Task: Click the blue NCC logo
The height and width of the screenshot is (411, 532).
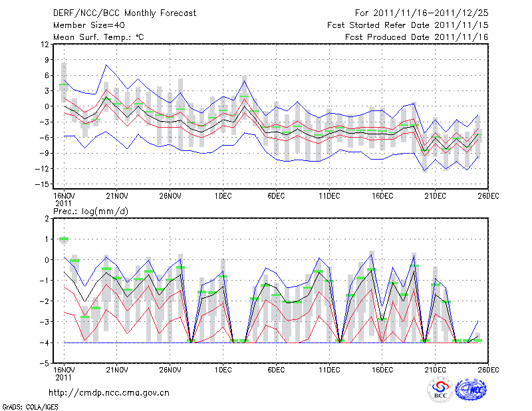Action: 471,390
